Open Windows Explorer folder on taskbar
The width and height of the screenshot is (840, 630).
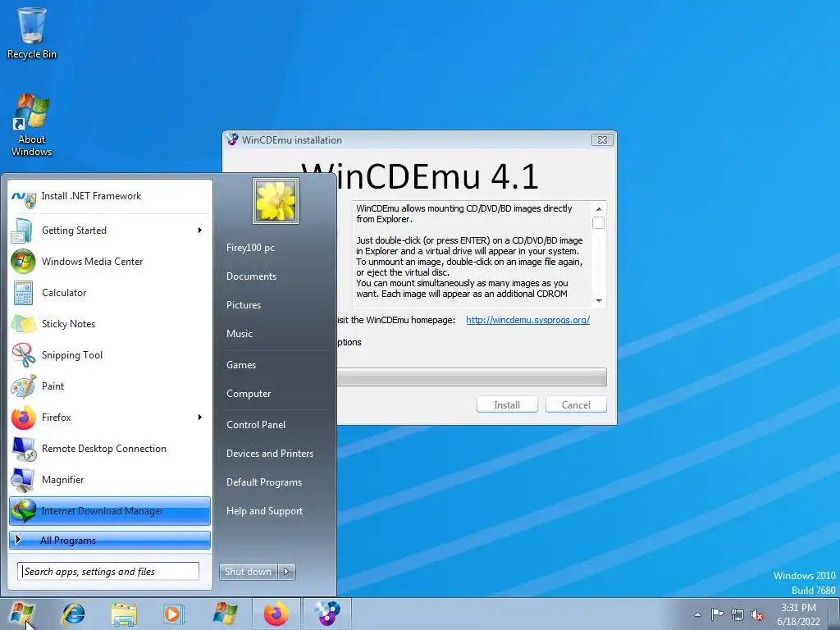click(124, 614)
